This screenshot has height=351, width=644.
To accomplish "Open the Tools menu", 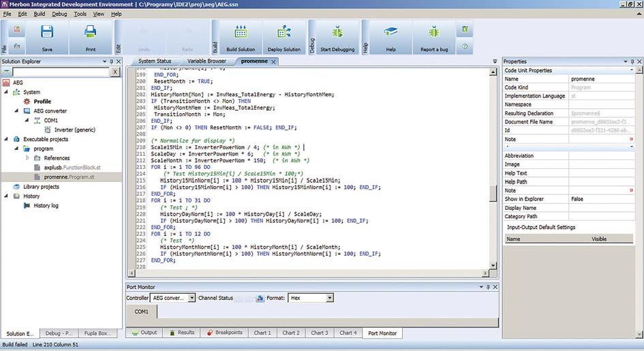I will [80, 14].
